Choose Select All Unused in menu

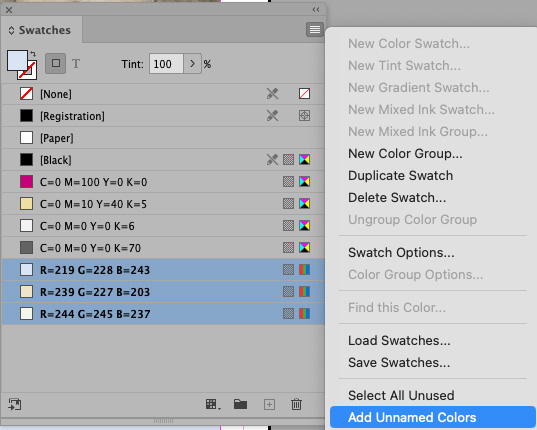tap(401, 395)
